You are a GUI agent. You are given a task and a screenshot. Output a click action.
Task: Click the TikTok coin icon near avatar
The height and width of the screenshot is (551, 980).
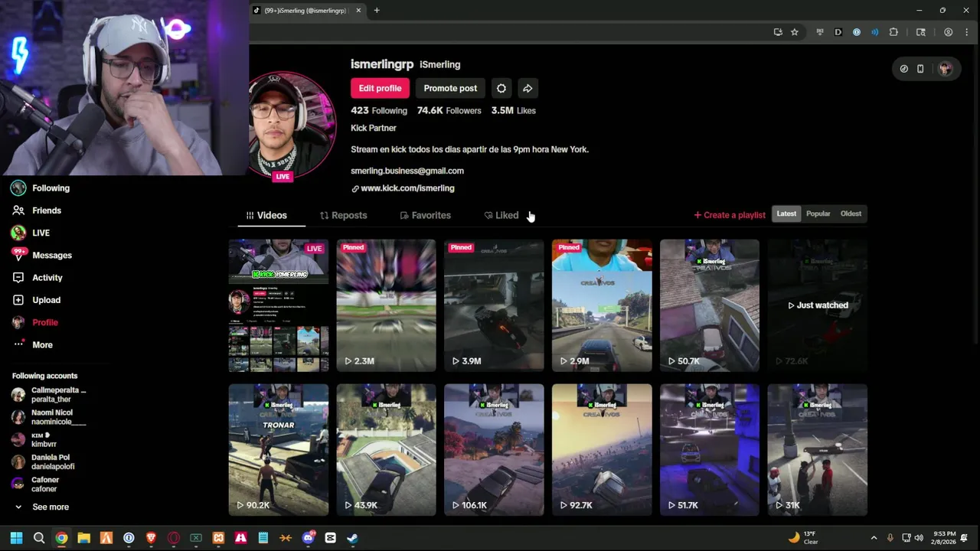pyautogui.click(x=903, y=69)
